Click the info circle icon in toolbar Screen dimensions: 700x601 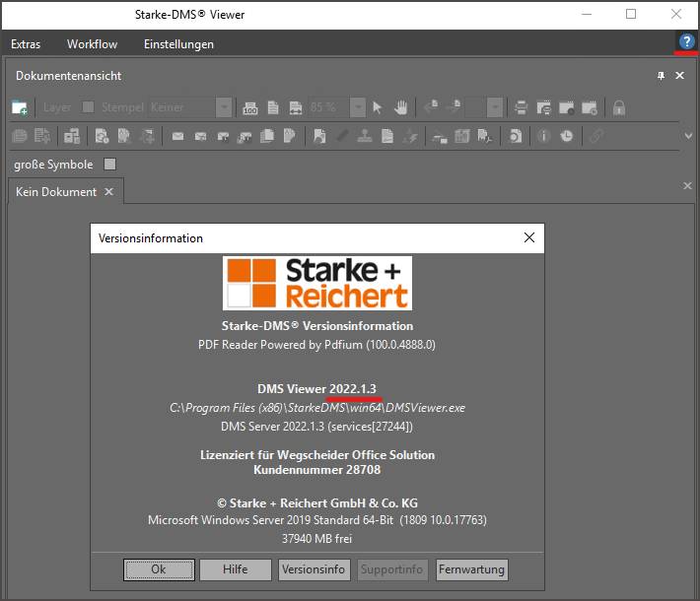pyautogui.click(x=543, y=136)
